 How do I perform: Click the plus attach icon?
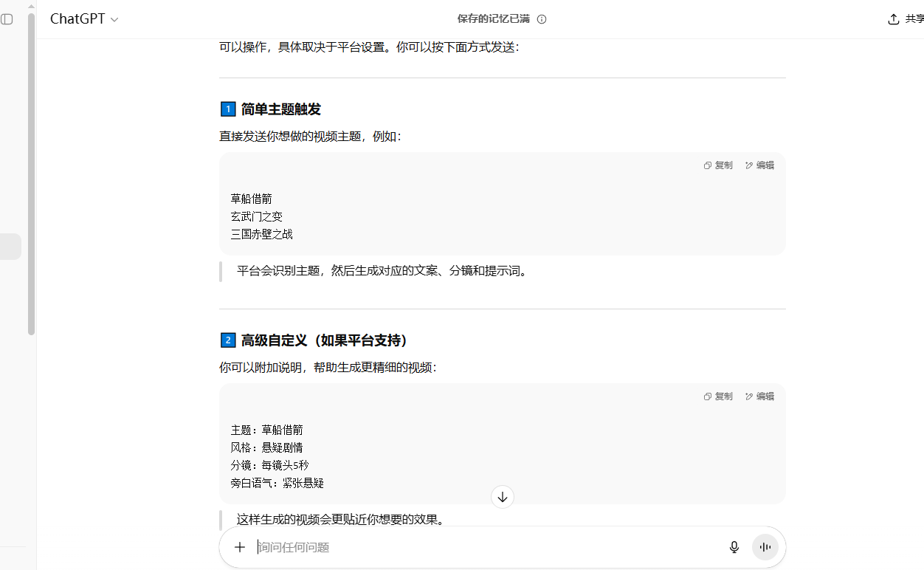point(240,547)
